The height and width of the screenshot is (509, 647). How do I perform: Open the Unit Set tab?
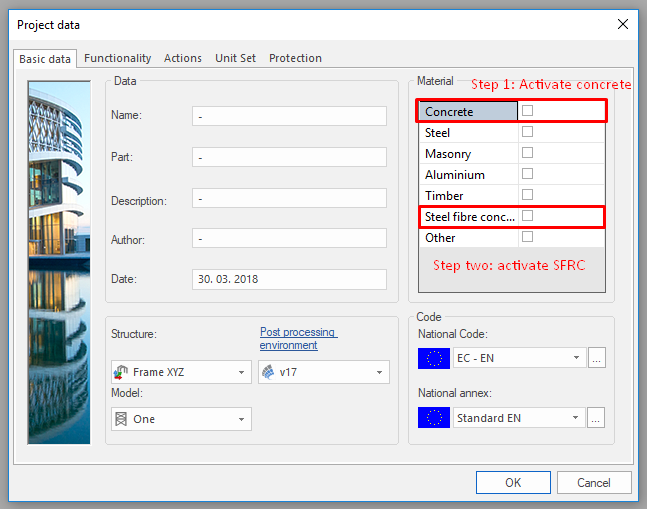click(235, 58)
